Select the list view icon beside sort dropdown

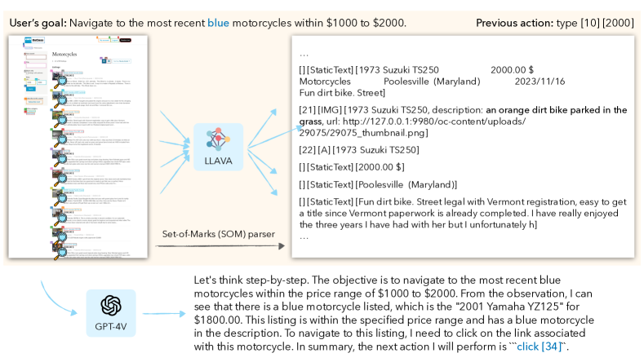104,61
